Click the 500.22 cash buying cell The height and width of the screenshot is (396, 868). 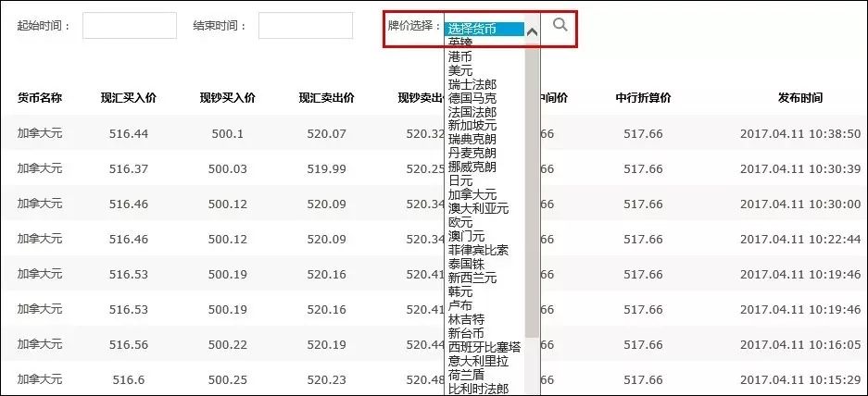click(x=228, y=344)
